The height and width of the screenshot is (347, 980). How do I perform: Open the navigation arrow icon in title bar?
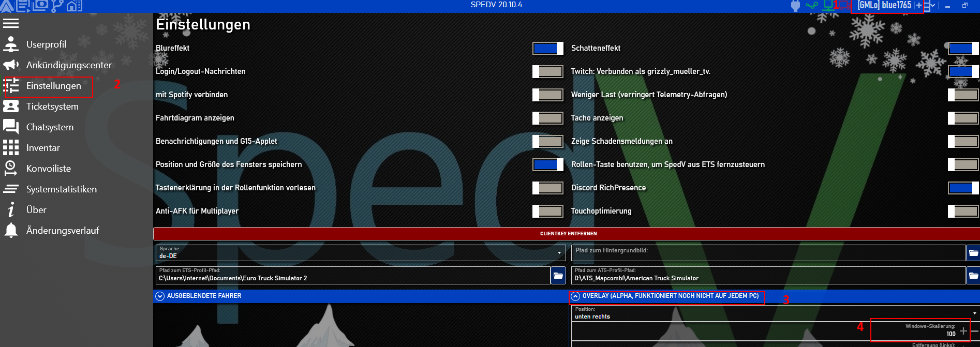click(7, 6)
